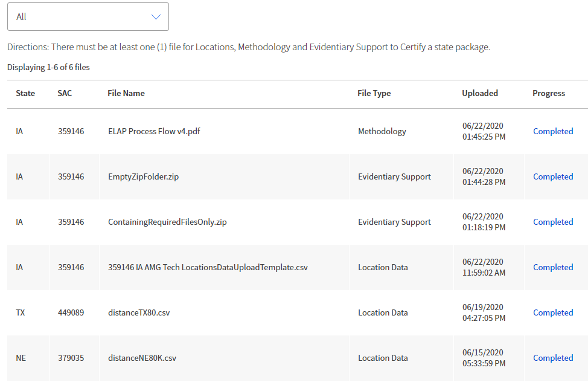Screen dimensions: 588x382
Task: Open Completed status for ContainingRequiredFilesOnly.zip
Action: coord(552,222)
